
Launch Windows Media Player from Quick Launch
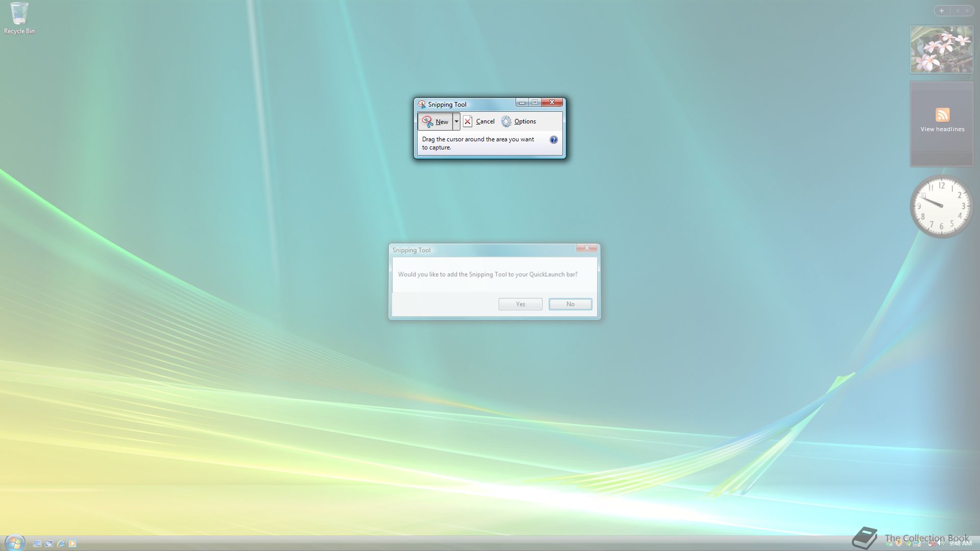(x=72, y=544)
